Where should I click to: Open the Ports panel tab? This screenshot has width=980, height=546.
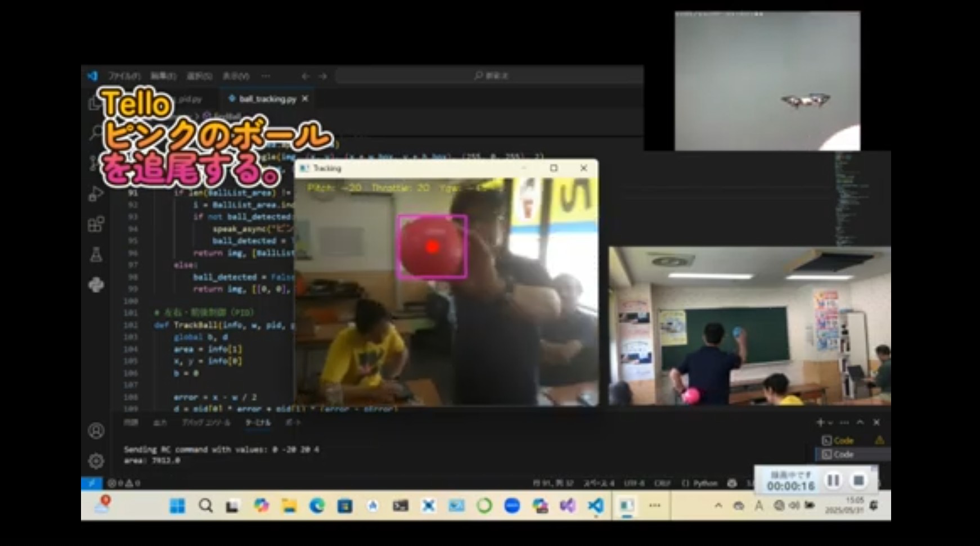(293, 422)
